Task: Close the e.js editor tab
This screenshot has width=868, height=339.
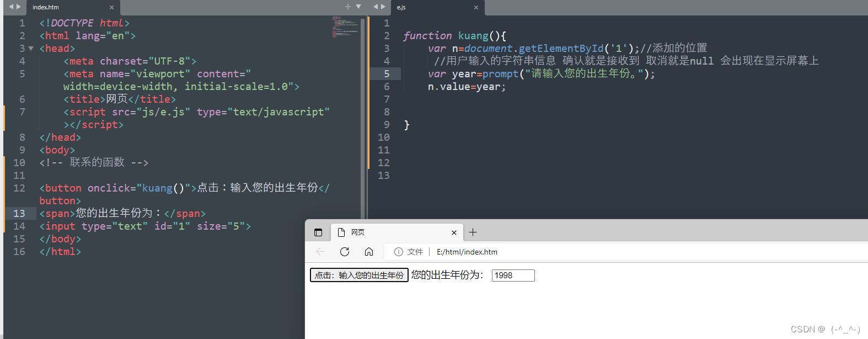Action: [476, 7]
